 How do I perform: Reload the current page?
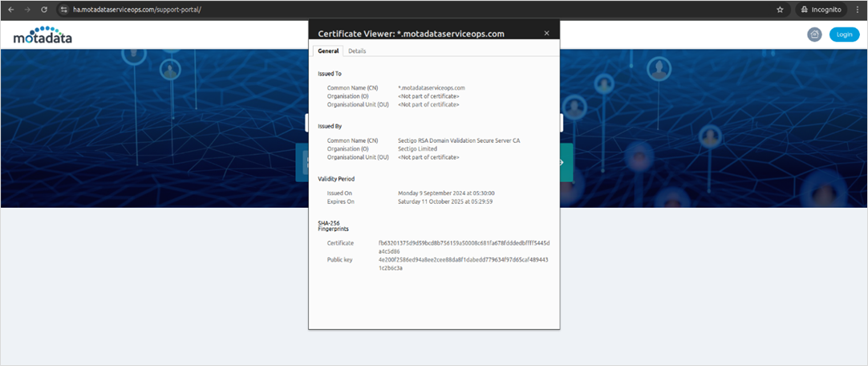pos(43,10)
